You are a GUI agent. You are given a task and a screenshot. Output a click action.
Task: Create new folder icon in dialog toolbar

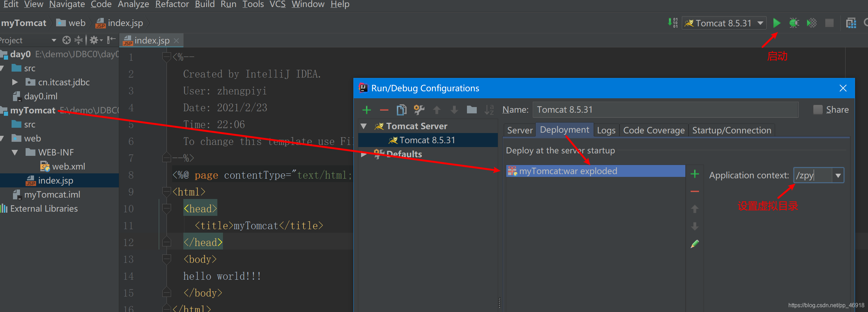472,110
